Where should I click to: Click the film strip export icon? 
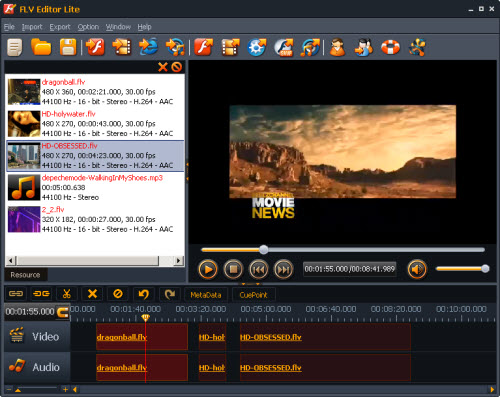230,47
